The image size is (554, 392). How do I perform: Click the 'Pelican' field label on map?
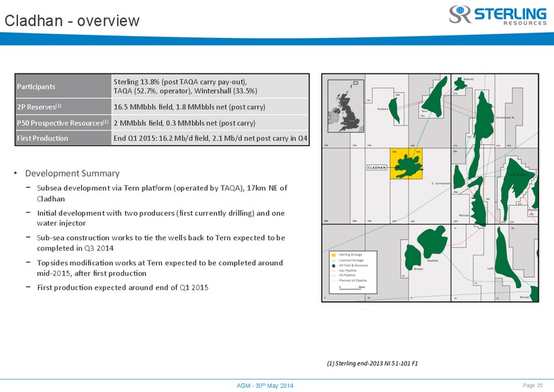[464, 215]
